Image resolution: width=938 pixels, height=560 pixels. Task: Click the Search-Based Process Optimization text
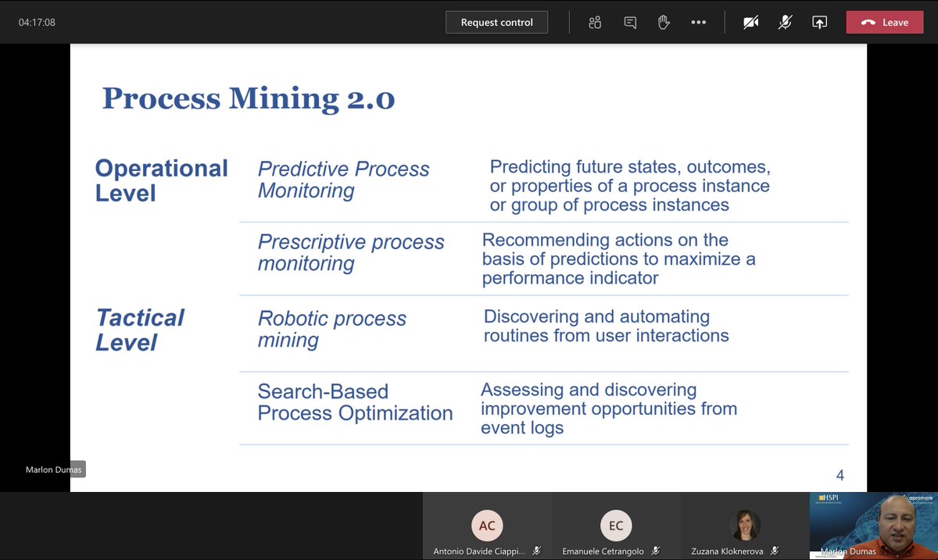click(355, 402)
